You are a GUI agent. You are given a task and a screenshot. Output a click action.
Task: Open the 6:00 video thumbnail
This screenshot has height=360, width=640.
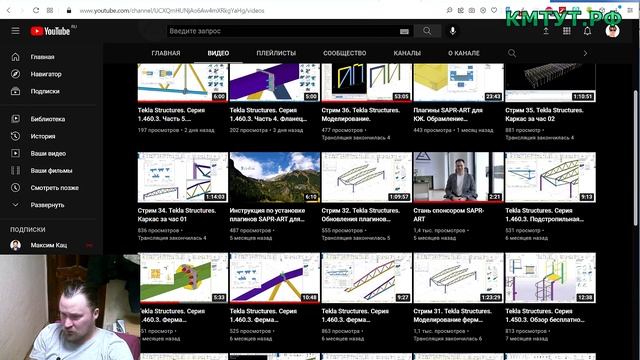182,82
